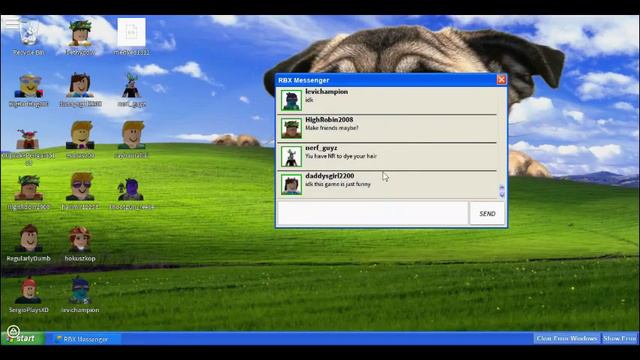This screenshot has height=360, width=640.
Task: Click HighRobin2008's avatar in the chat
Action: point(291,128)
